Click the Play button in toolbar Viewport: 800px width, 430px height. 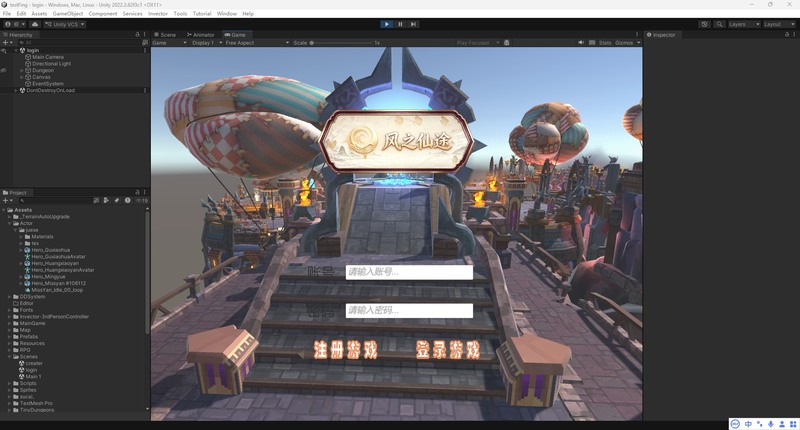[387, 24]
